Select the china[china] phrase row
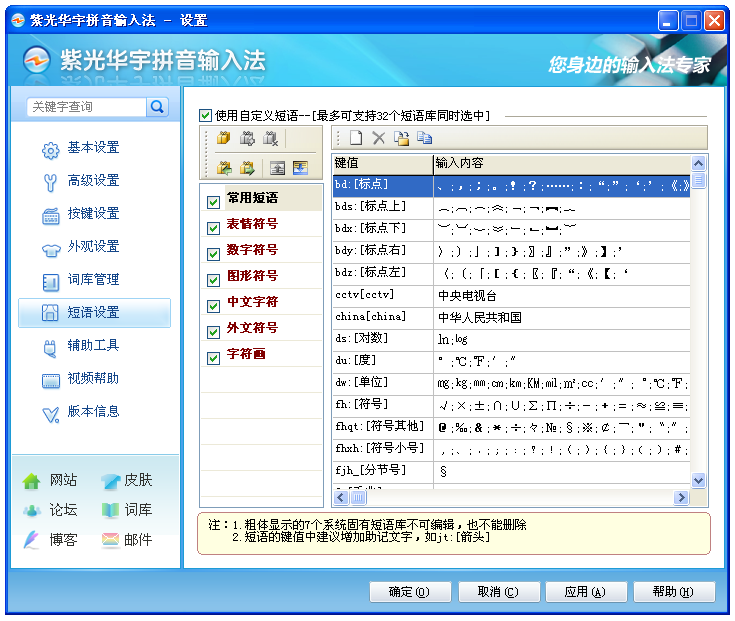This screenshot has width=735, height=621. pyautogui.click(x=511, y=318)
